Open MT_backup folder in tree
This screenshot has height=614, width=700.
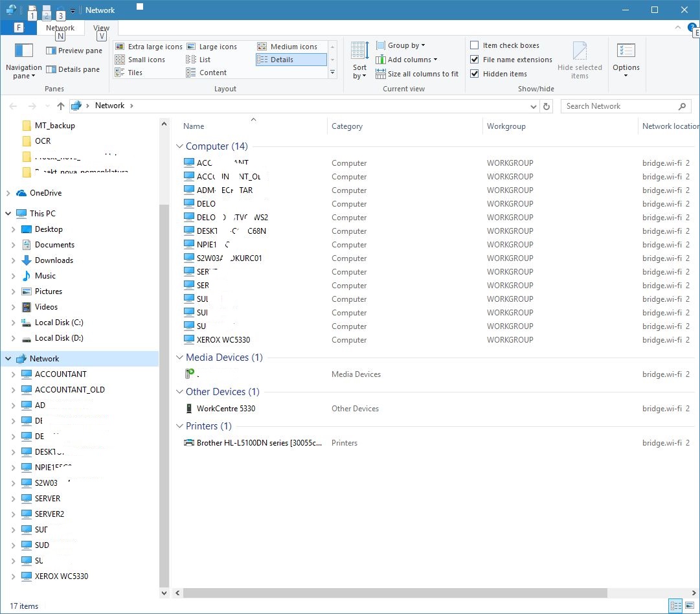click(54, 126)
